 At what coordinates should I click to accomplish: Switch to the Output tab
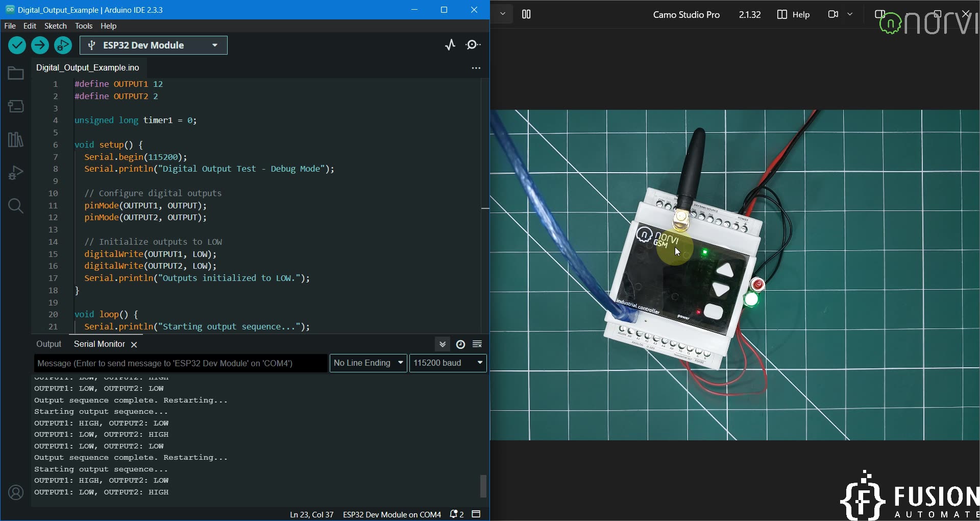(48, 344)
